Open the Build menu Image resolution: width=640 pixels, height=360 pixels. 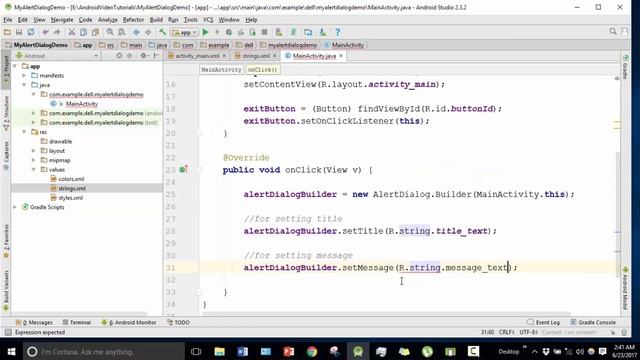tap(156, 20)
